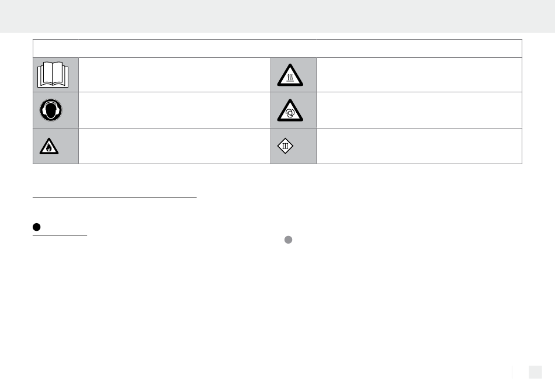The width and height of the screenshot is (555, 392).
Task: Click the light gray page number square
Action: (535, 372)
